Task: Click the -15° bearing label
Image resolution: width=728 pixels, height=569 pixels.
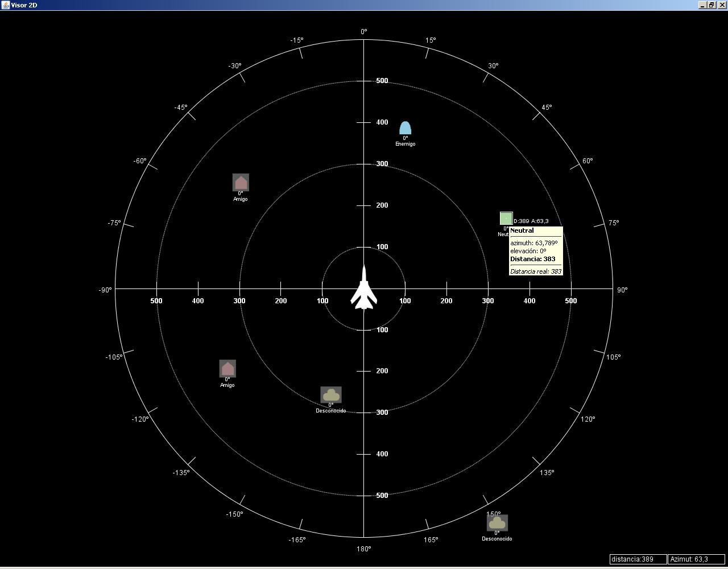Action: (297, 40)
